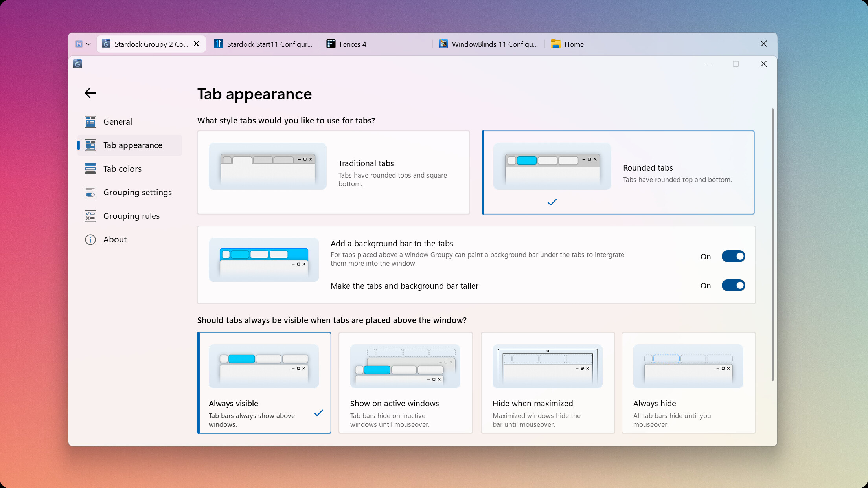Choose Show on active windows option
The image size is (868, 488).
click(405, 383)
